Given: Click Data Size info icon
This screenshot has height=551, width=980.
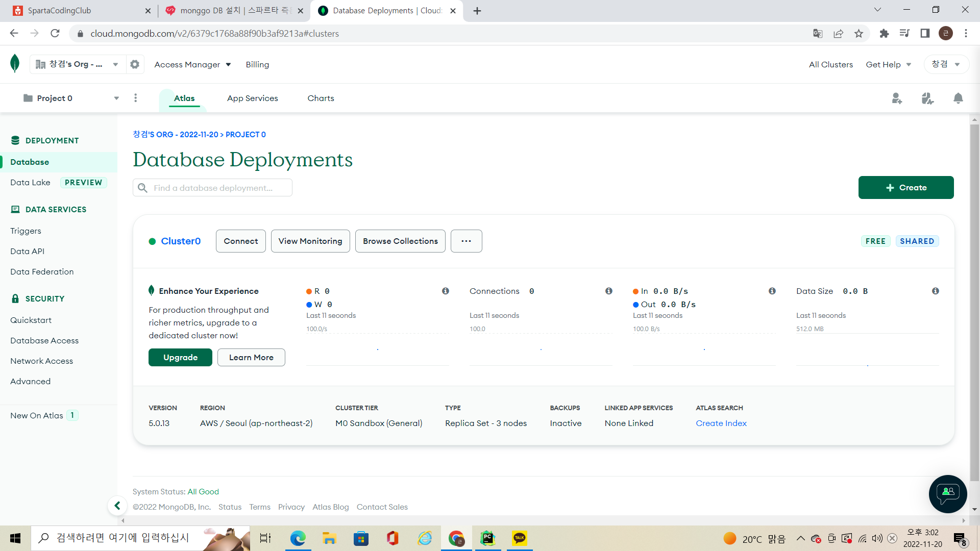Looking at the screenshot, I should 936,291.
